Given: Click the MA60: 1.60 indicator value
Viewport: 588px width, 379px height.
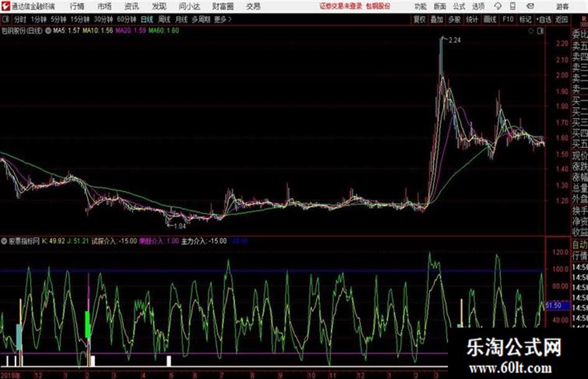Looking at the screenshot, I should (x=164, y=30).
